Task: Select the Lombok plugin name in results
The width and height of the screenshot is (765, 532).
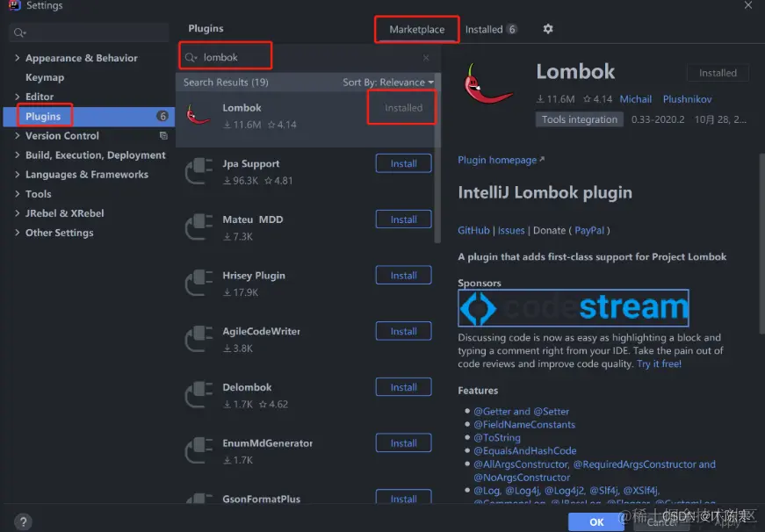Action: pyautogui.click(x=242, y=108)
